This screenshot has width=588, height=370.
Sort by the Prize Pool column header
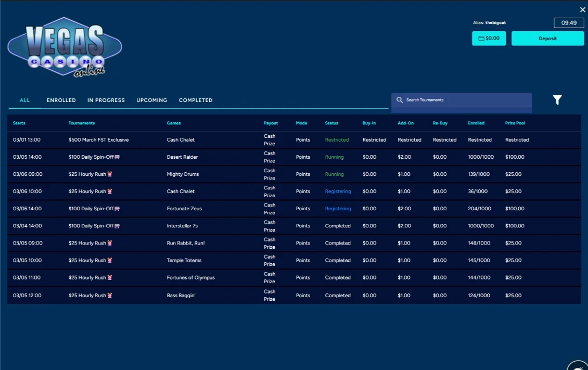515,123
